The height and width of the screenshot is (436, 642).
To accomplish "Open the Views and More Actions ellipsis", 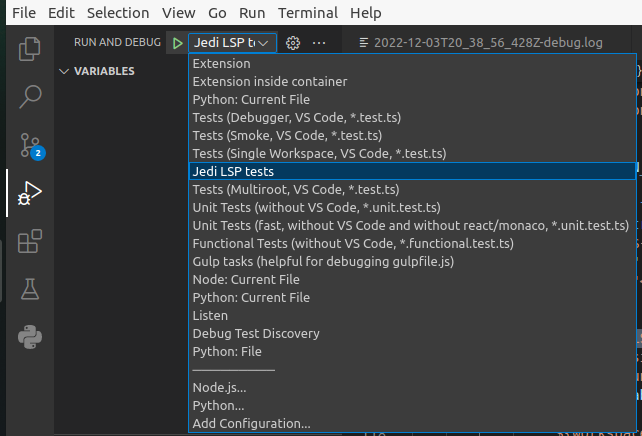I will point(319,43).
